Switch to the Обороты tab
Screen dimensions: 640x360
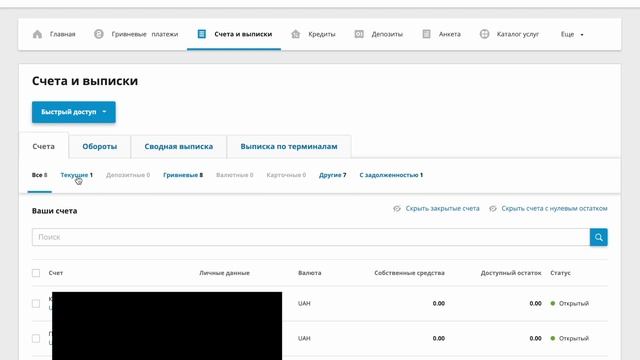100,146
